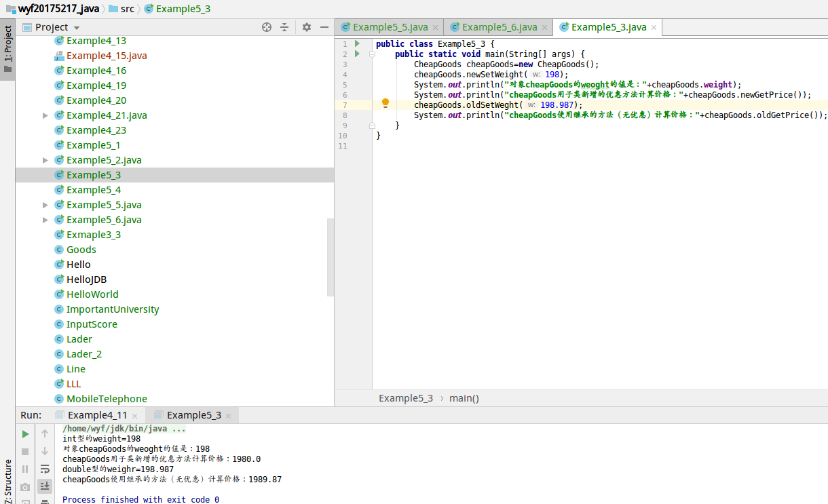The height and width of the screenshot is (504, 828).
Task: Click the /home/wyf/jdk/bin/java command line
Action: tap(124, 429)
